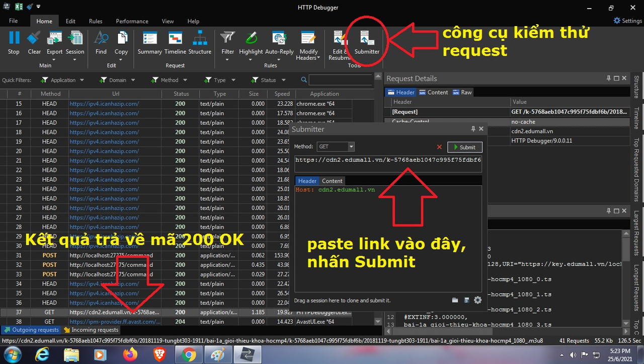This screenshot has height=364, width=644.
Task: Sort the list by Speed column
Action: (282, 94)
